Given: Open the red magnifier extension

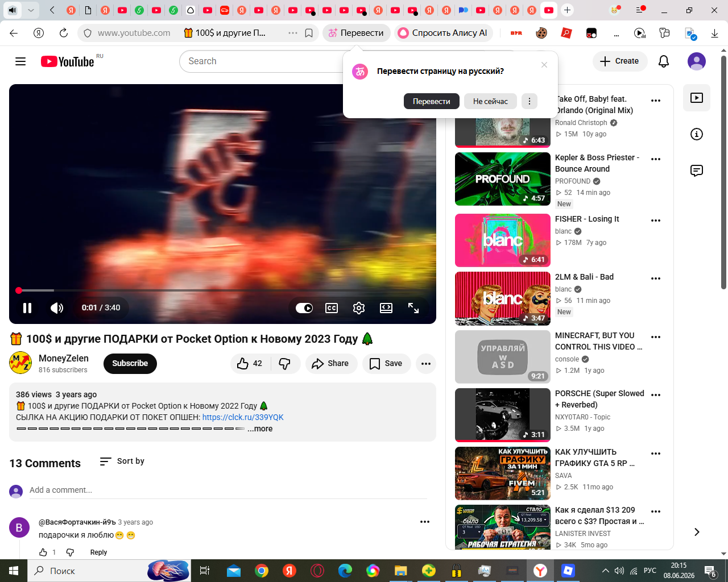Looking at the screenshot, I should (566, 33).
